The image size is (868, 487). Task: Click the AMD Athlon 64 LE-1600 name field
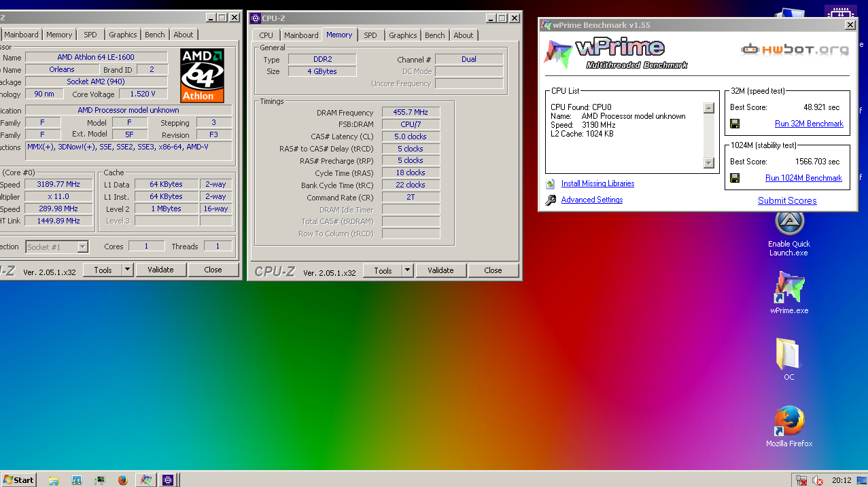tap(97, 57)
